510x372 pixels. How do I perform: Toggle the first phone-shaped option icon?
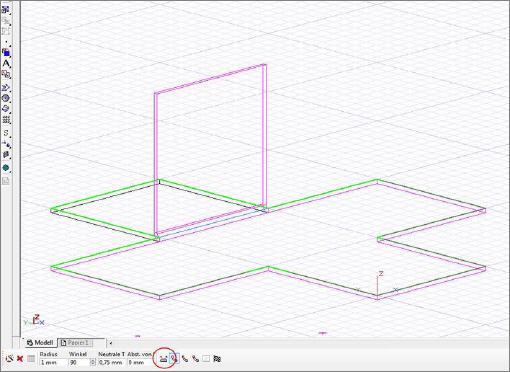pos(185,359)
